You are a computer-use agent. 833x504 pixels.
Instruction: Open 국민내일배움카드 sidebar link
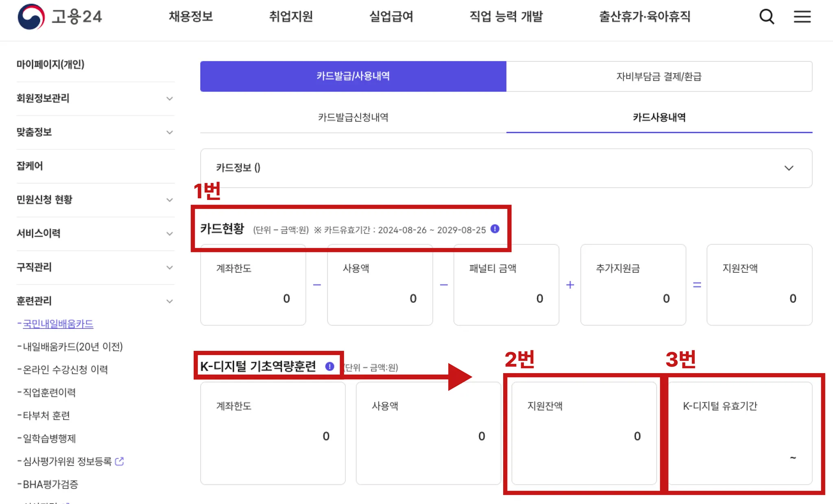(58, 324)
